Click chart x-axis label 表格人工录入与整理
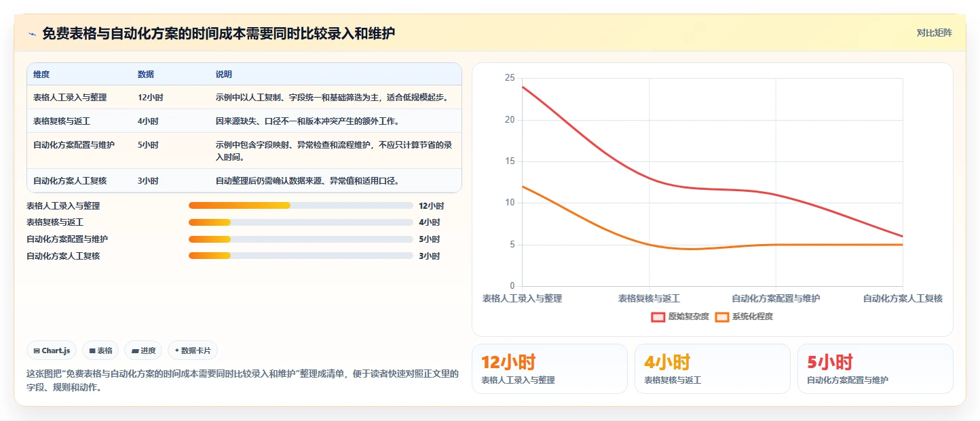Screen dimensions: 980x421 [522, 298]
